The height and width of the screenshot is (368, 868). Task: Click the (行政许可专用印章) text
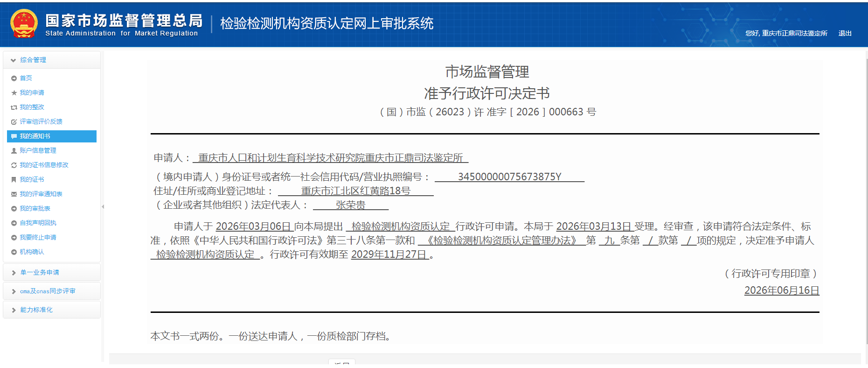(x=771, y=274)
